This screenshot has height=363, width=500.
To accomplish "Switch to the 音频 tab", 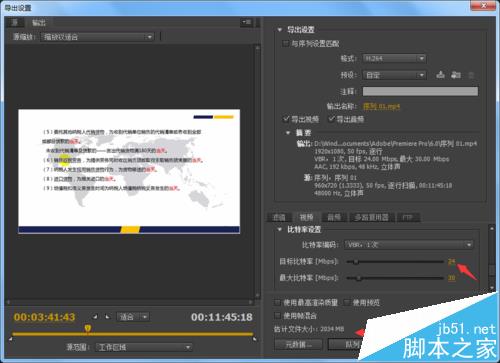I will (334, 217).
